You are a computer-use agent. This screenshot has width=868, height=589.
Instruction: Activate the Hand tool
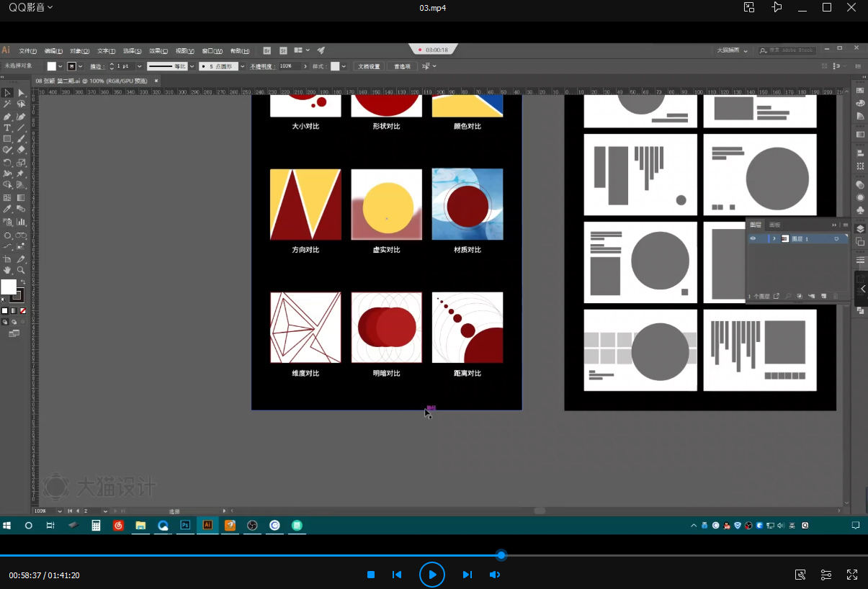pos(7,270)
